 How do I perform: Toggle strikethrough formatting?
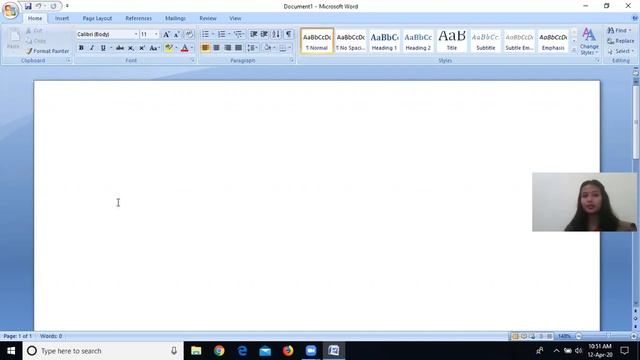tap(120, 48)
